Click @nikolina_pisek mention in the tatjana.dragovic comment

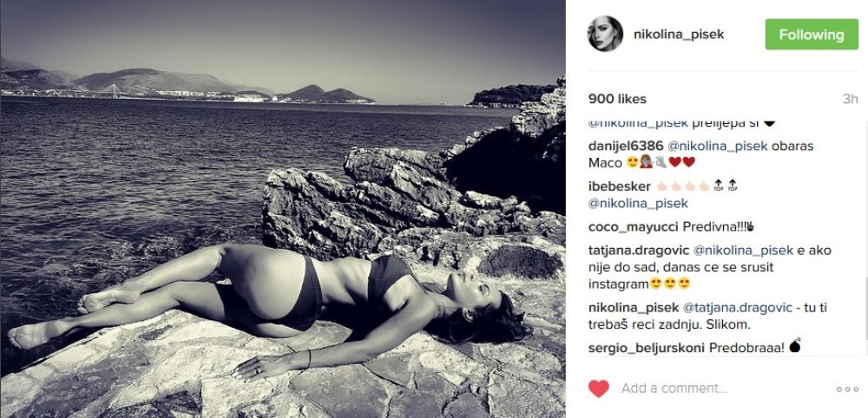pos(744,251)
